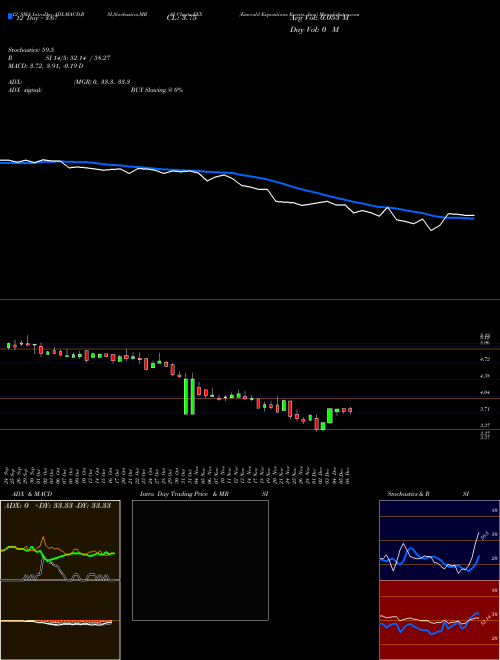Viewport: 500px width, 660px height.
Task: Click the empty intraday trading price chart box
Action: [200, 560]
